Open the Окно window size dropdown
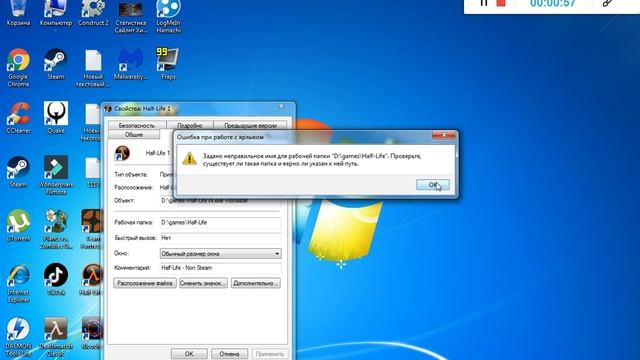The height and width of the screenshot is (360, 640). (x=220, y=253)
